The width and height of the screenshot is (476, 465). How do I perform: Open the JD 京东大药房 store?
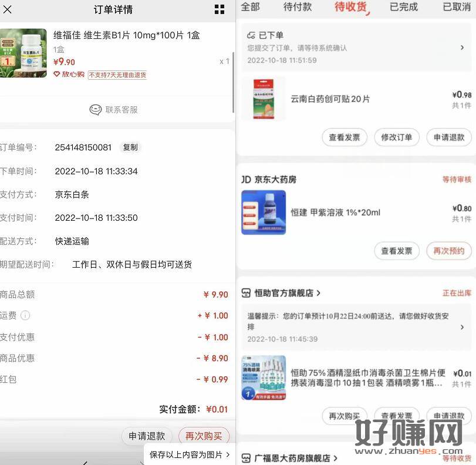tap(269, 180)
